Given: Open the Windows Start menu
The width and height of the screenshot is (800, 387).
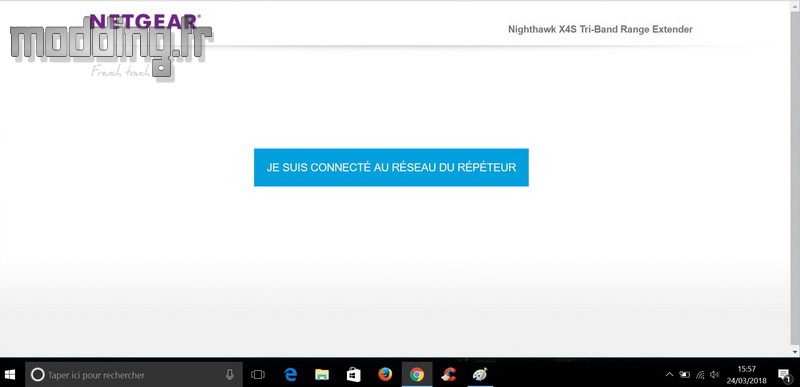Looking at the screenshot, I should coord(10,375).
